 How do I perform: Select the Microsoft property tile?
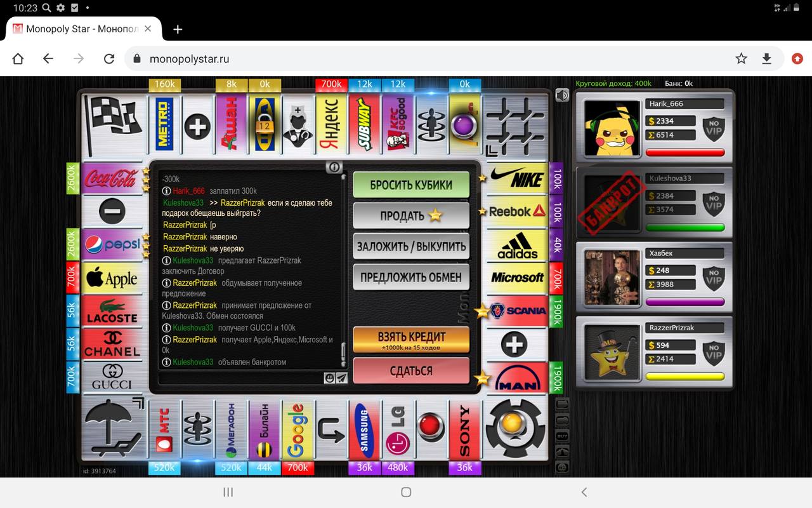518,277
